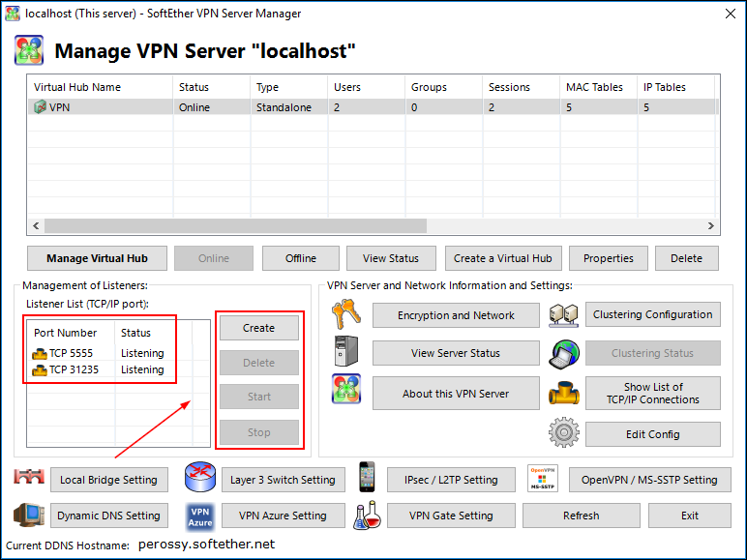Open About this VPN Server
Screen dimensions: 747x560
tap(456, 394)
